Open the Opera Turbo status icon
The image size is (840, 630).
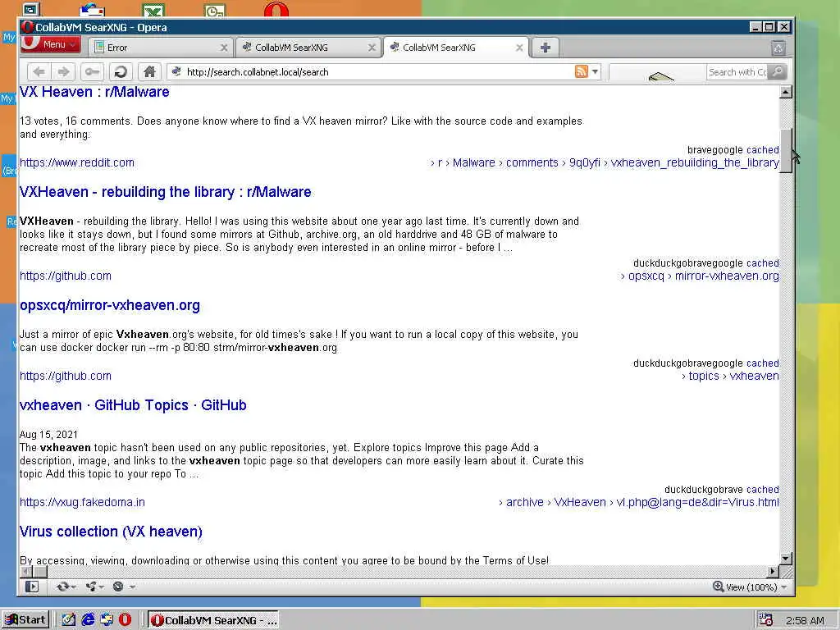(118, 587)
